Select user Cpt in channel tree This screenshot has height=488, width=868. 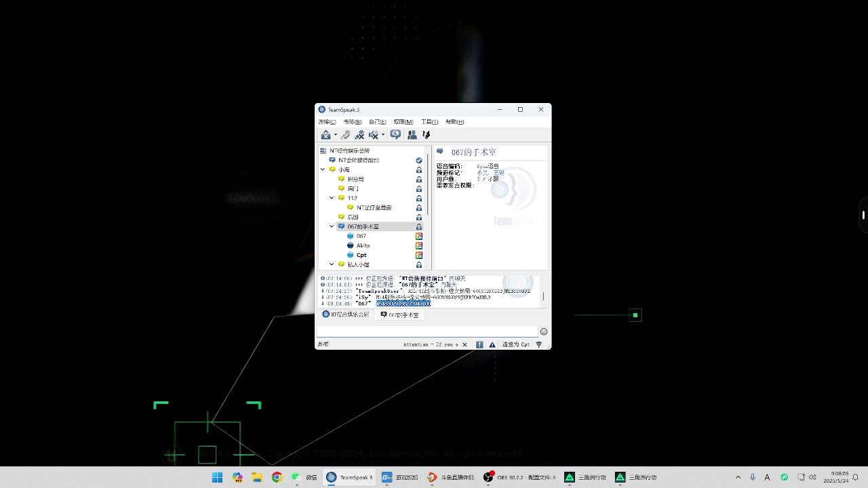[x=361, y=255]
